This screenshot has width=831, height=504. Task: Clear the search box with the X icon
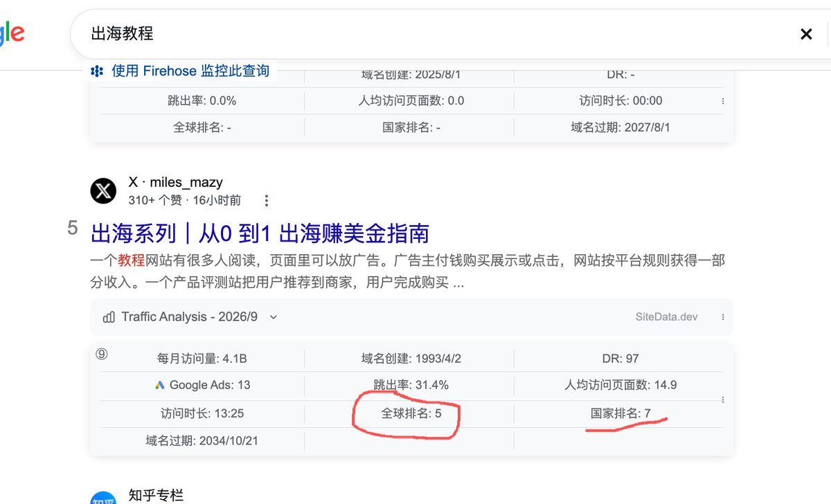pos(806,34)
